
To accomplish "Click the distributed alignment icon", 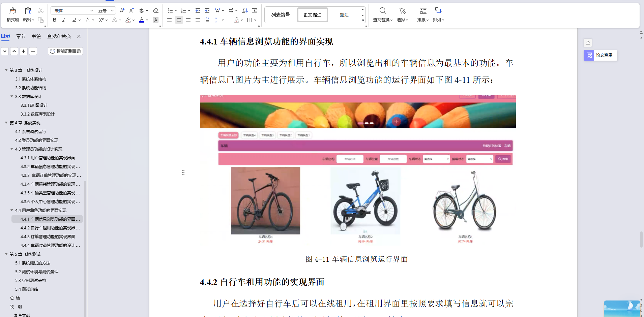I will [207, 20].
